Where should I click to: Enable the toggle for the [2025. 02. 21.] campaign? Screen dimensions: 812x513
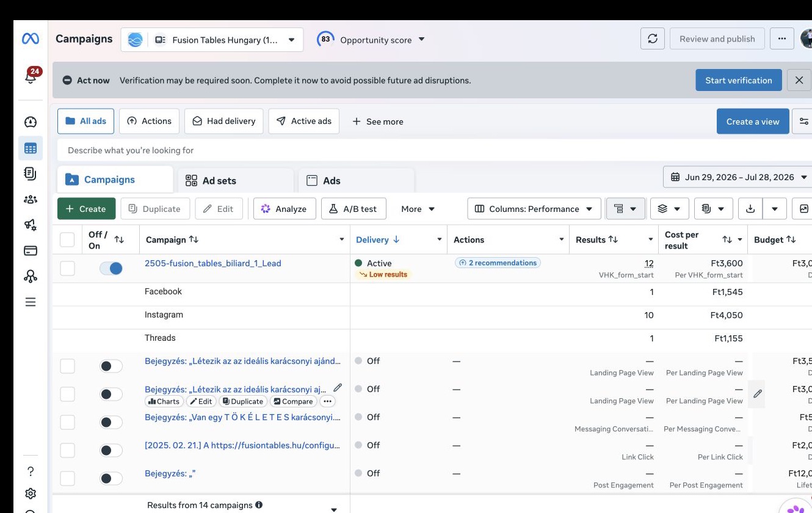tap(111, 450)
